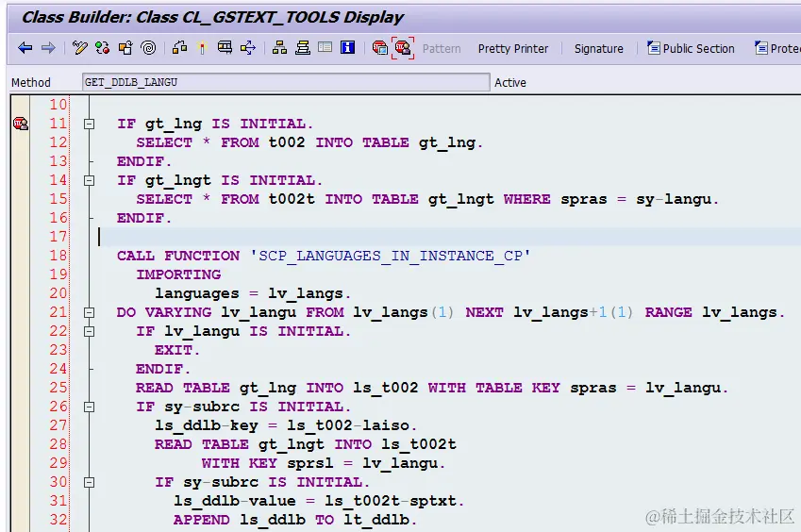Open Other Object icon in toolbar
The image size is (801, 532).
(x=125, y=48)
